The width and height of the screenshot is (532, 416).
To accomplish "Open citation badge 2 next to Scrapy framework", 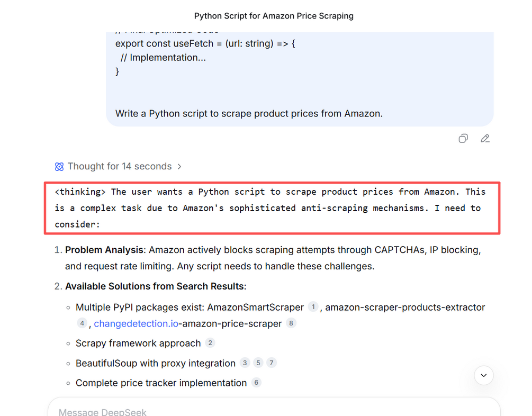I will [x=210, y=343].
